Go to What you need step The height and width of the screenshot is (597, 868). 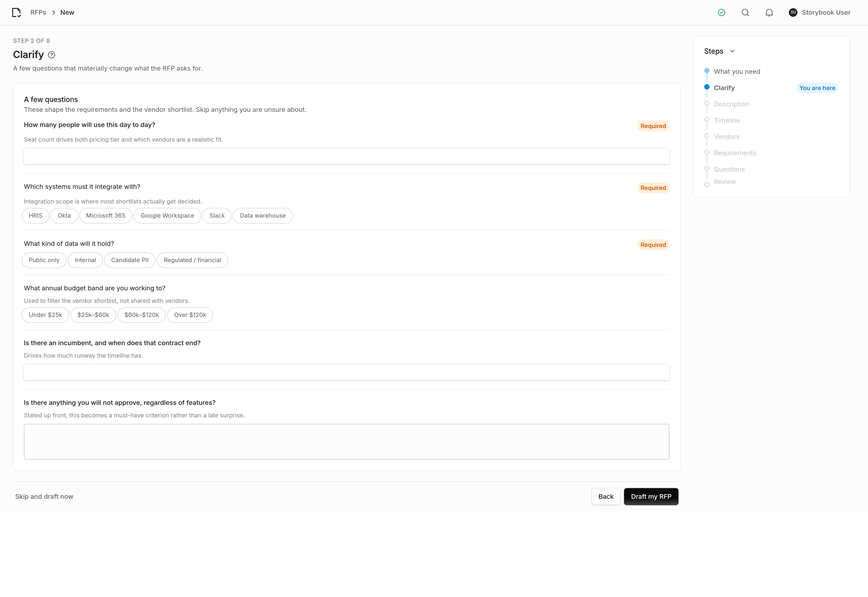point(737,71)
